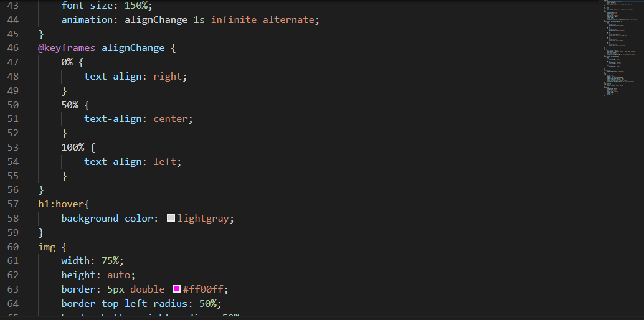Click the text-align value 'center'
The width and height of the screenshot is (644, 320).
tap(171, 119)
